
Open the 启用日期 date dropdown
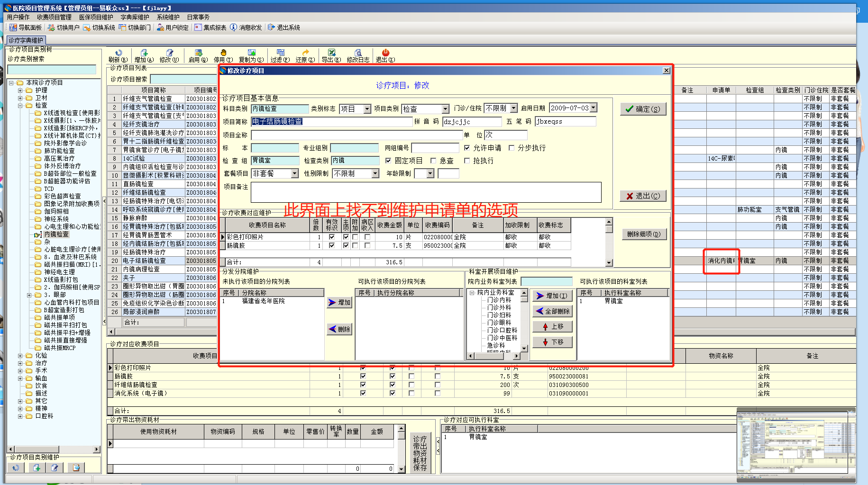[593, 108]
